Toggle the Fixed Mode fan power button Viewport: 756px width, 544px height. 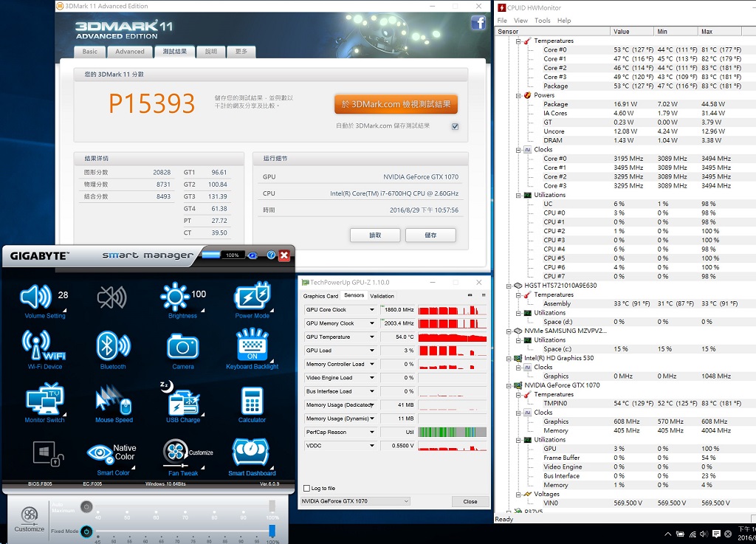pos(86,531)
